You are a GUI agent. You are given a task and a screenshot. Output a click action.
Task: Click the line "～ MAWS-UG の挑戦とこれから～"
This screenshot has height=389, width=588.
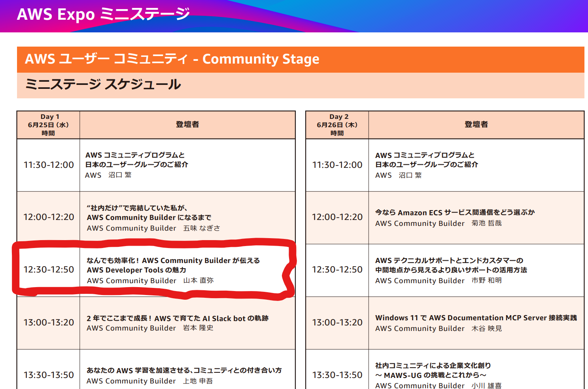431,375
